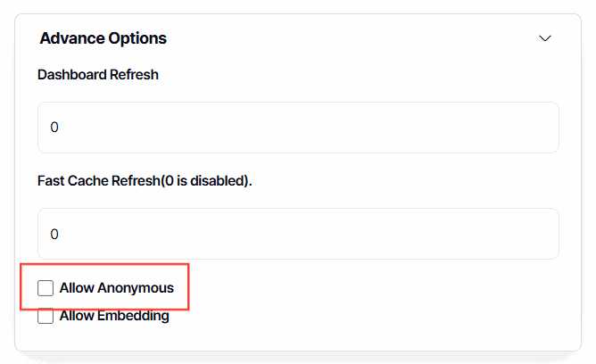596x364 pixels.
Task: Hide the options via down-arrow icon
Action: pyautogui.click(x=546, y=38)
